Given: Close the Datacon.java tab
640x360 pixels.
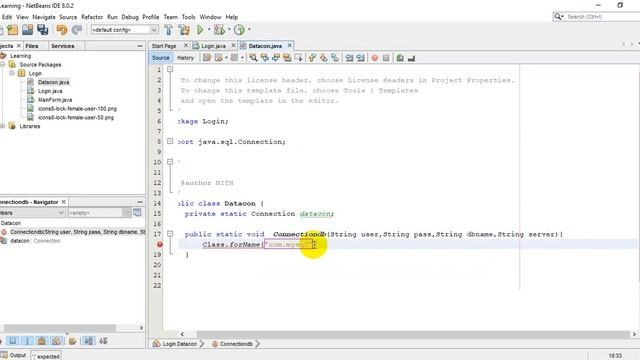Looking at the screenshot, I should 289,45.
